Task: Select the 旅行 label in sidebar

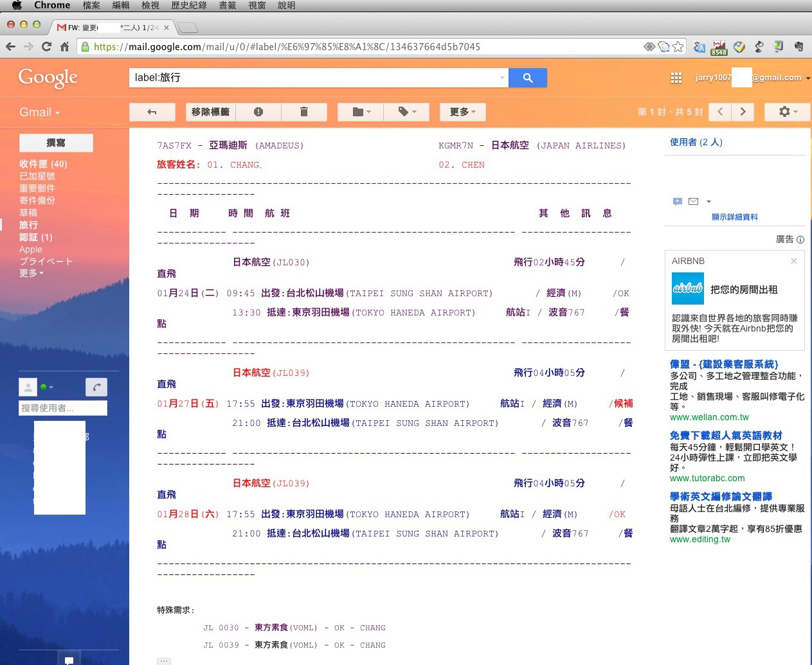Action: coord(28,225)
